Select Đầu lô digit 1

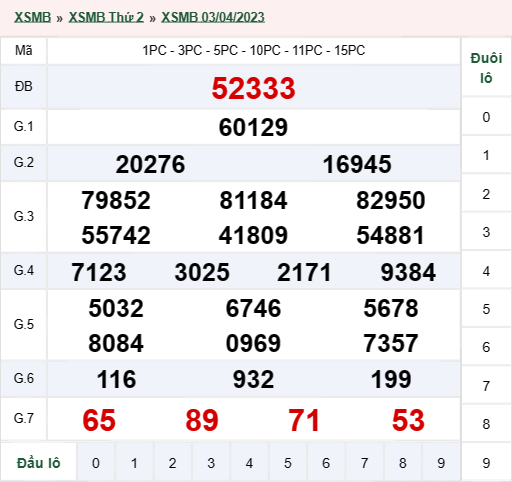[x=134, y=463]
